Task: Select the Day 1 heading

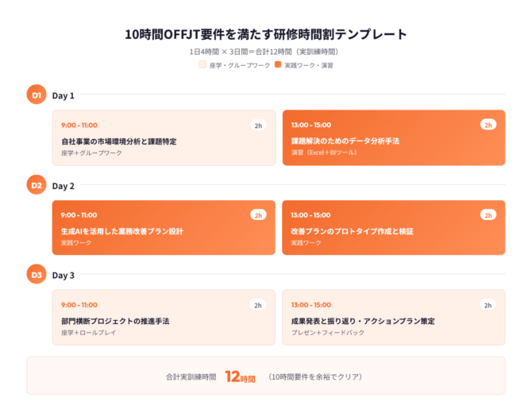Action: [x=64, y=95]
